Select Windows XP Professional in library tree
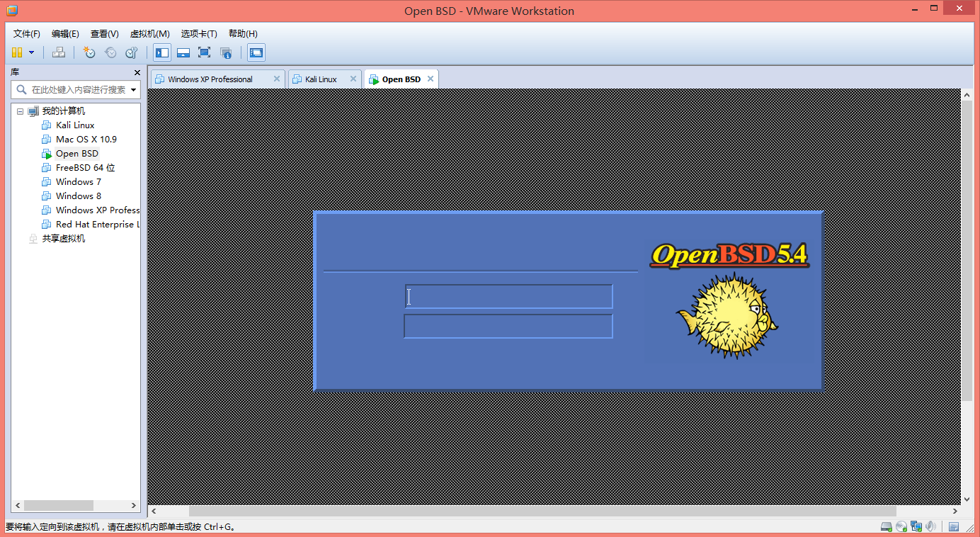The width and height of the screenshot is (980, 537). click(x=98, y=210)
